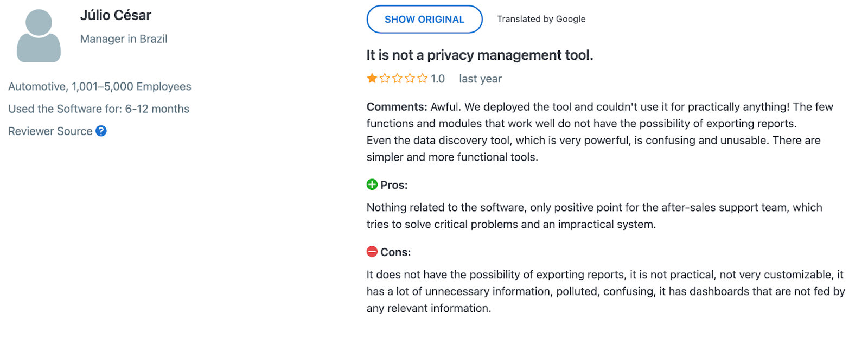Click the Júlio César reviewer name
Image resolution: width=868 pixels, height=351 pixels.
tap(116, 15)
